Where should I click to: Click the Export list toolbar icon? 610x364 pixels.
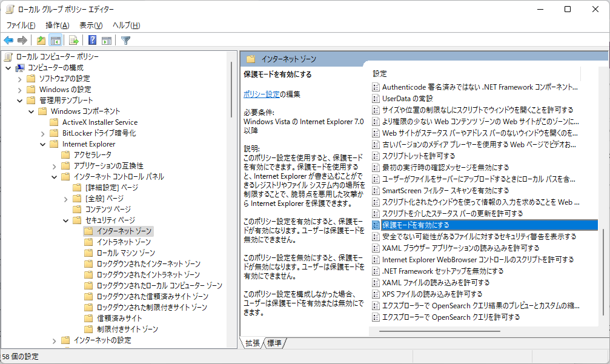pyautogui.click(x=73, y=40)
